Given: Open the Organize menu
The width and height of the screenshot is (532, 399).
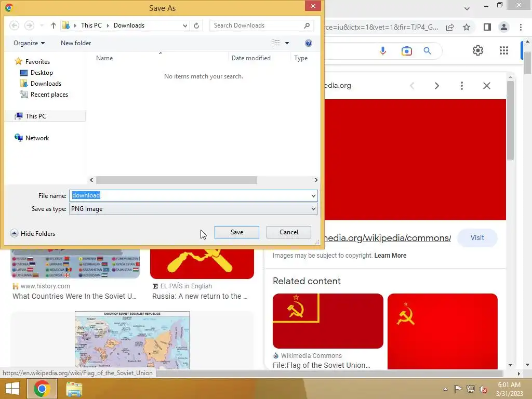Looking at the screenshot, I should pyautogui.click(x=29, y=43).
